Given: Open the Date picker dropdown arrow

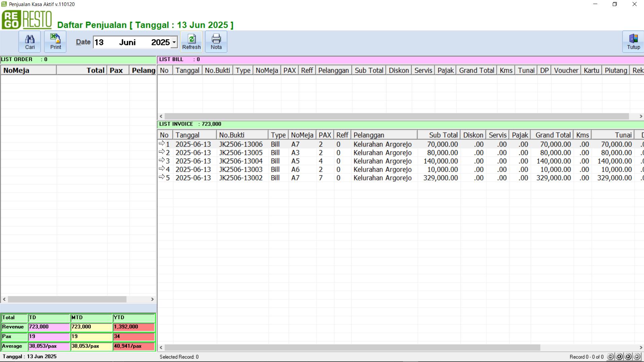Looking at the screenshot, I should [174, 42].
